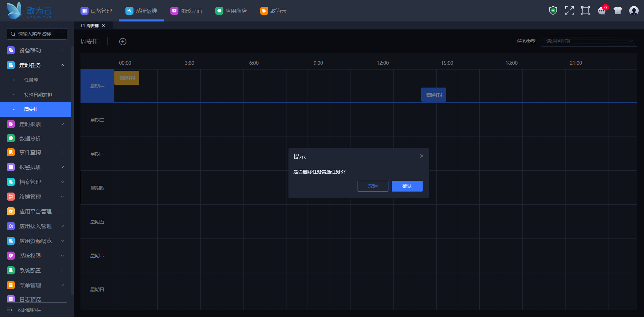Open the security shield icon

click(553, 11)
